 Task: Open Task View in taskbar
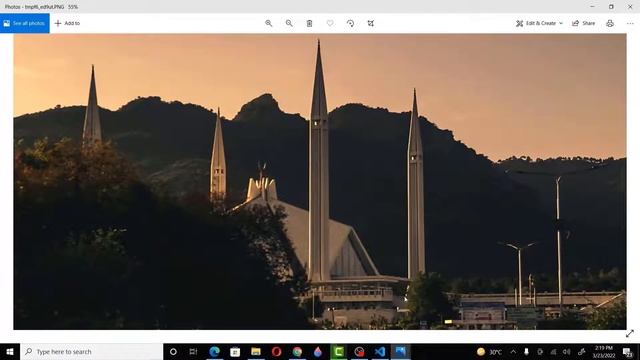193,351
